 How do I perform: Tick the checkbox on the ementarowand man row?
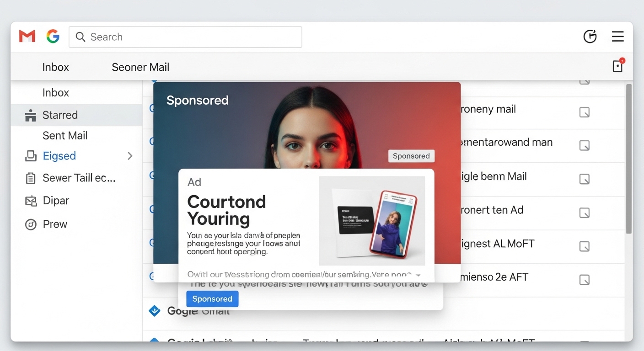[x=585, y=146]
